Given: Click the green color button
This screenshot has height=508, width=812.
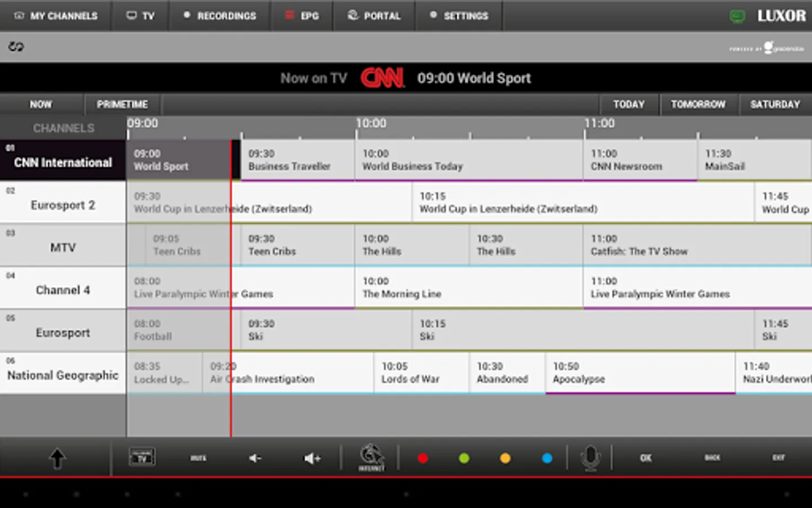Looking at the screenshot, I should pos(464,458).
